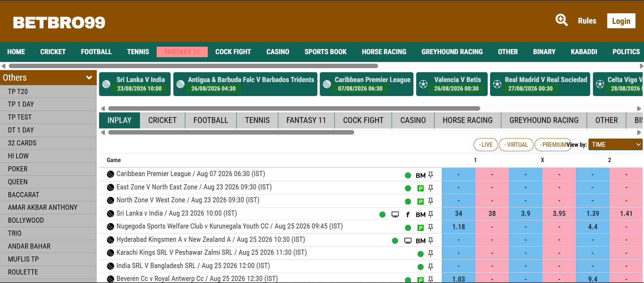Click back odds 1.18 for Nugegoda Sports Welfare Club
644x283 pixels.
(x=458, y=227)
